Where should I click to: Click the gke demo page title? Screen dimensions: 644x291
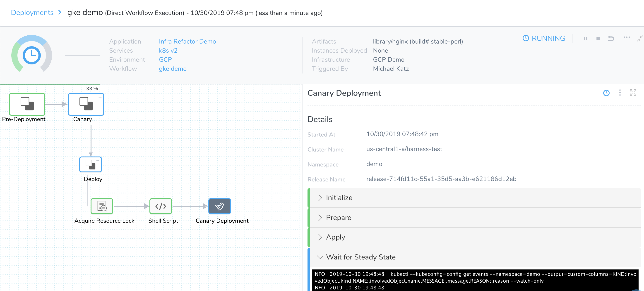point(85,12)
